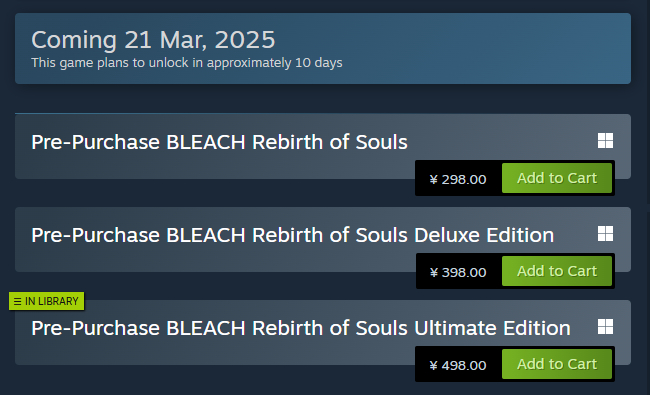Screen dimensions: 650x395
Task: Add BLEACH Rebirth of Souls base game to cart
Action: pos(557,178)
